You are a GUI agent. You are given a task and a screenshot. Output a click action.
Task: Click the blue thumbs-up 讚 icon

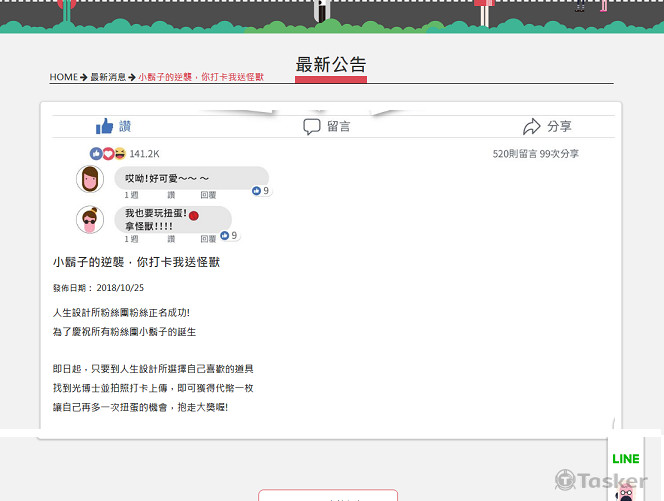[105, 126]
